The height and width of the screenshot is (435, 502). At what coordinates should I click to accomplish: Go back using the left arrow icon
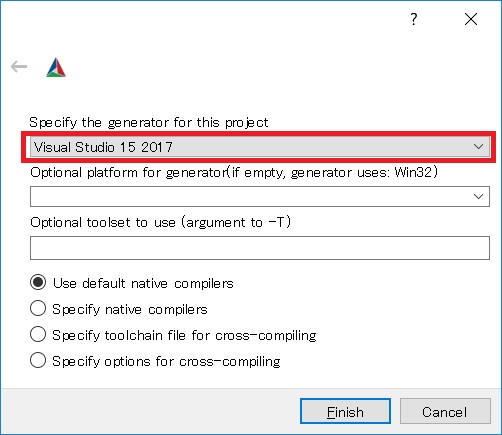[19, 67]
